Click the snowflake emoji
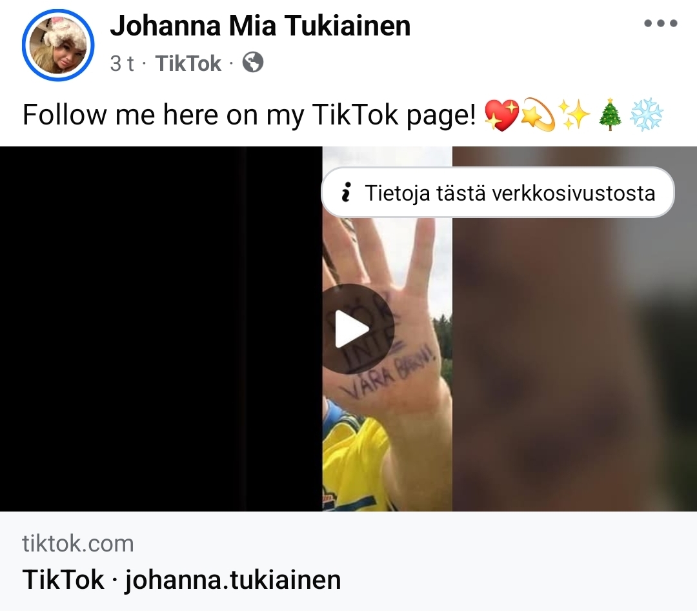 [647, 115]
